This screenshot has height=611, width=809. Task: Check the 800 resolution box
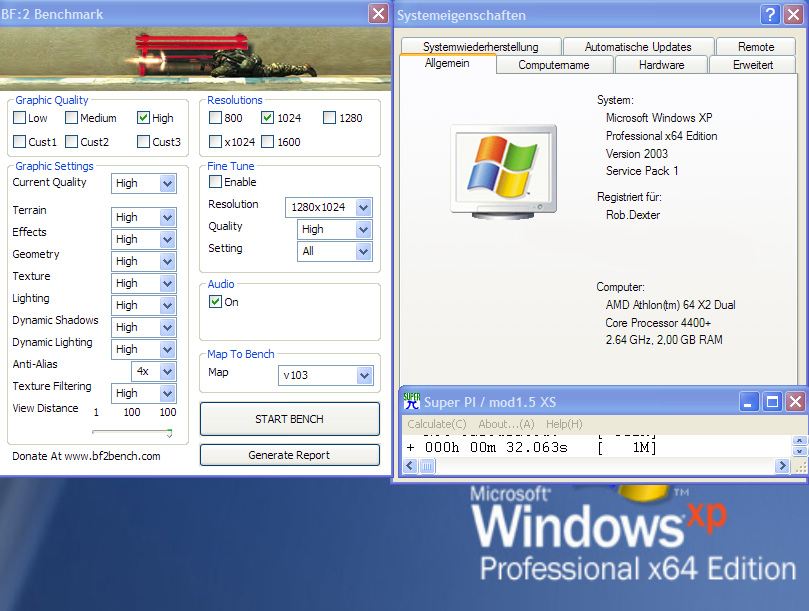[216, 118]
